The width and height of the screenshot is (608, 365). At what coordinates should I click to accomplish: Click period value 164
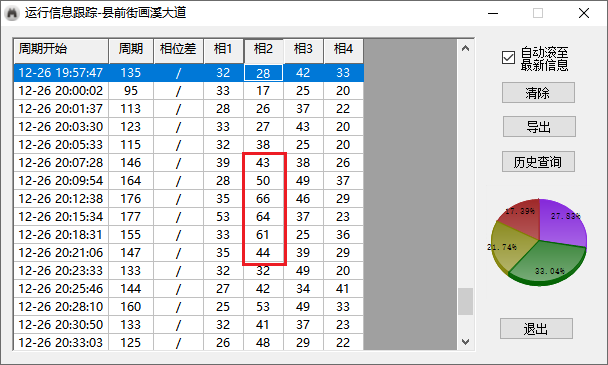131,181
